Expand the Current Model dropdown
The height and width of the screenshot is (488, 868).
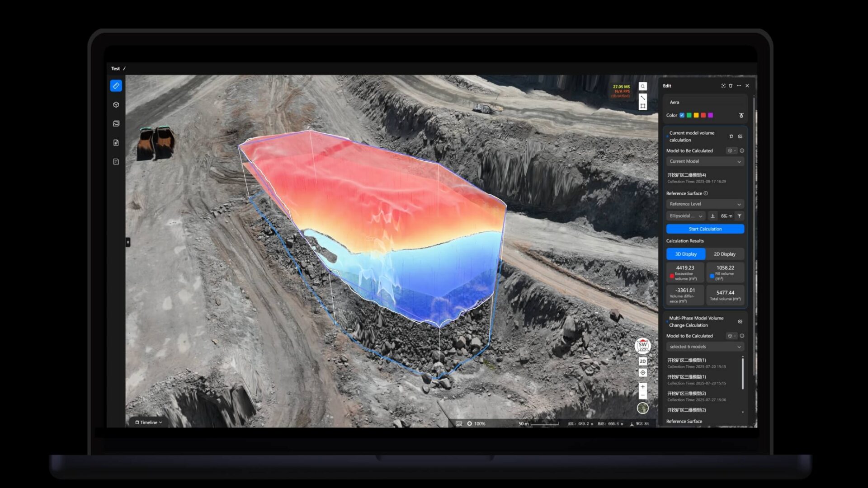(705, 161)
